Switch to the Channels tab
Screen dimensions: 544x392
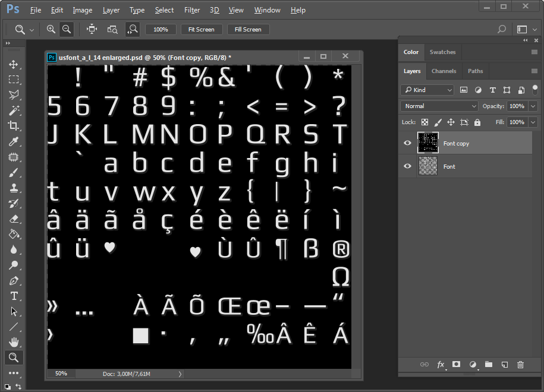pyautogui.click(x=444, y=71)
